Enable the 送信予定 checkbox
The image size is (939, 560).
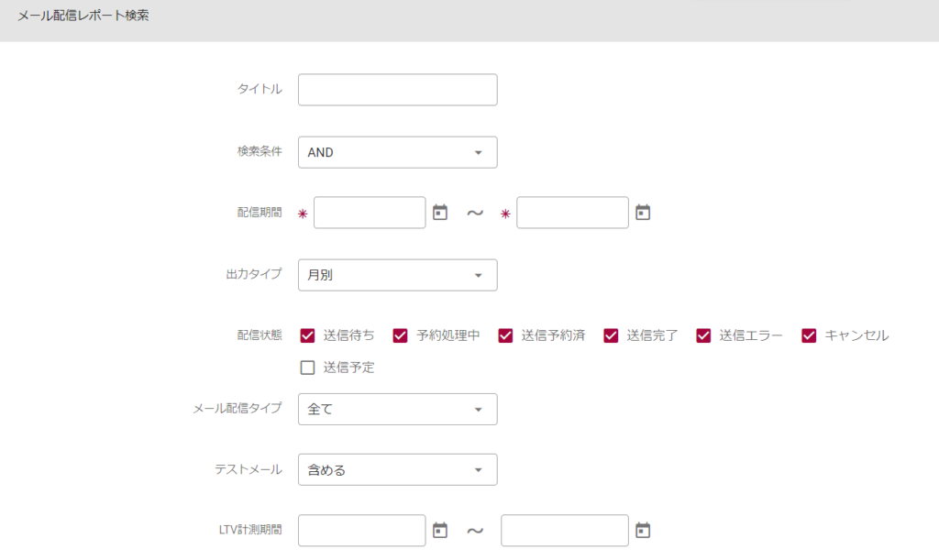pos(308,368)
